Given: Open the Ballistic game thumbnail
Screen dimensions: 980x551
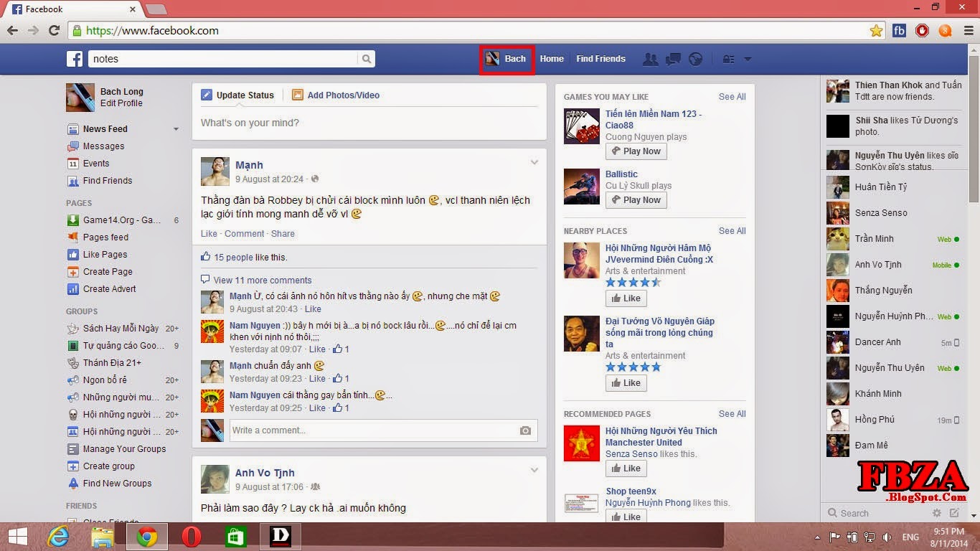Looking at the screenshot, I should 581,187.
